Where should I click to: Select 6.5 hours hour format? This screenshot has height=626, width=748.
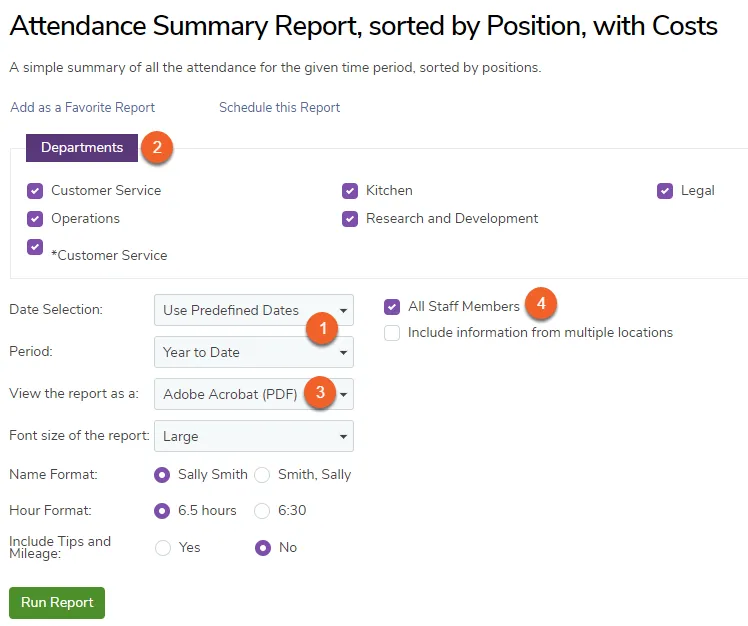(x=162, y=511)
